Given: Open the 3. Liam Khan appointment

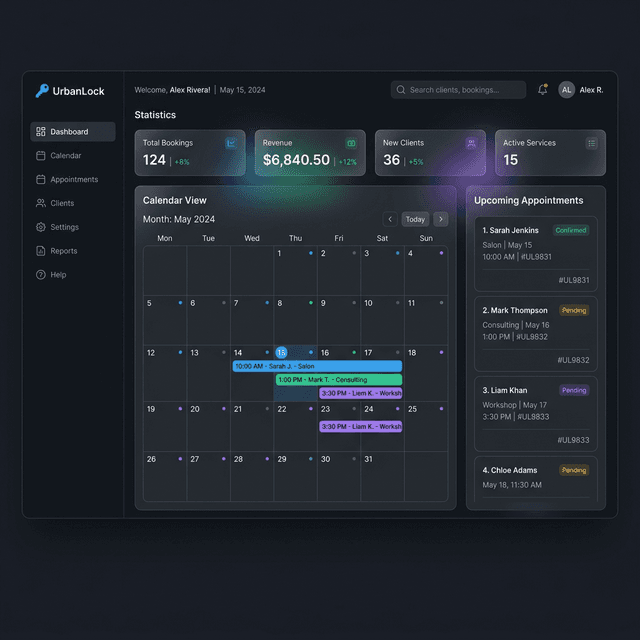Looking at the screenshot, I should pos(536,414).
